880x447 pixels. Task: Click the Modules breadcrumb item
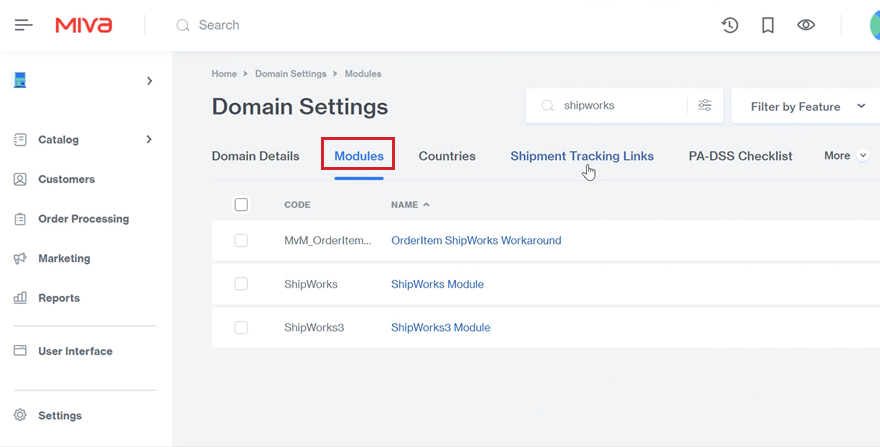point(363,74)
